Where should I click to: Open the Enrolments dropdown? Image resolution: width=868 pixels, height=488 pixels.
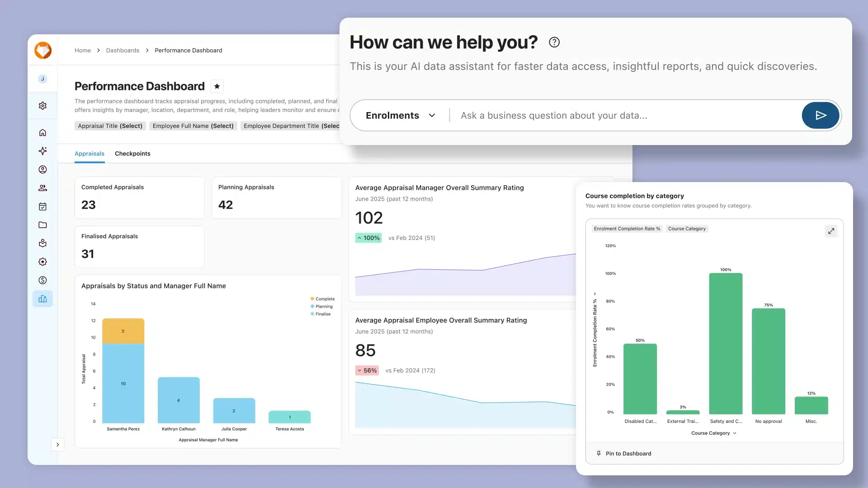click(400, 115)
